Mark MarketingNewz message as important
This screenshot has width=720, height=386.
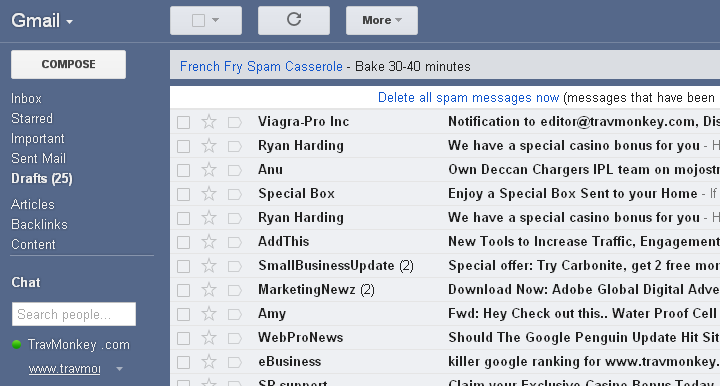pyautogui.click(x=235, y=290)
